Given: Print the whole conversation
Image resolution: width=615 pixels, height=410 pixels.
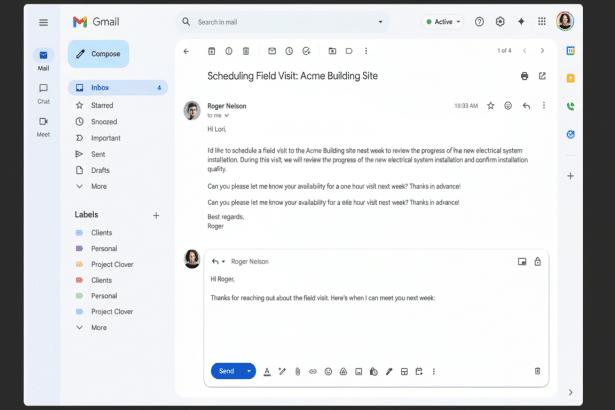Looking at the screenshot, I should pyautogui.click(x=524, y=76).
